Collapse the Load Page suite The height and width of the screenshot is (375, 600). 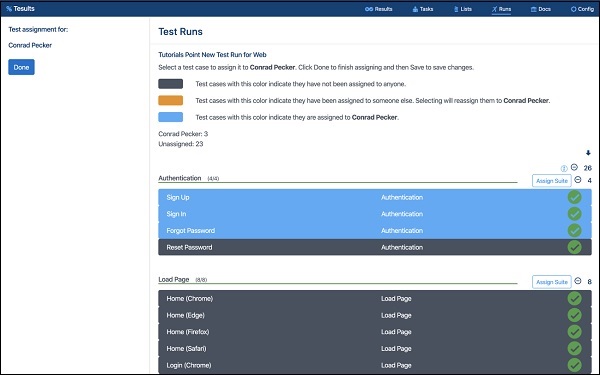pyautogui.click(x=578, y=281)
